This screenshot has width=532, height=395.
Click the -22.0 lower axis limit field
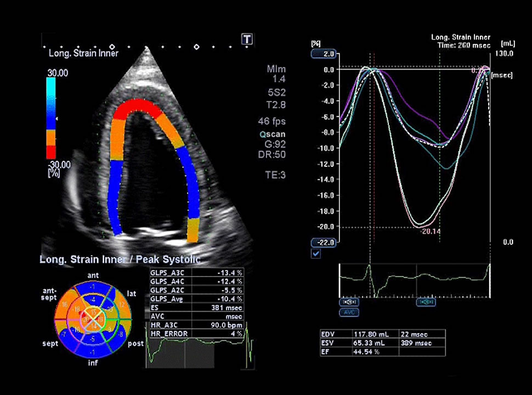[x=323, y=242]
